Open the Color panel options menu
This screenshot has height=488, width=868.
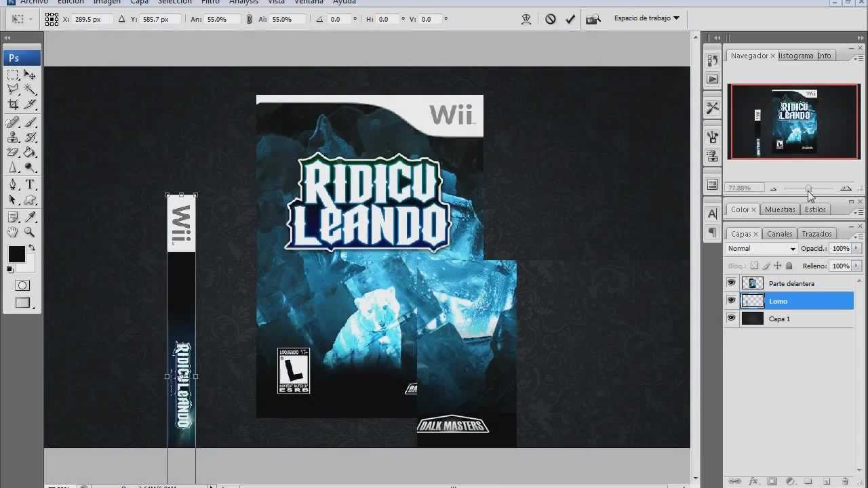[859, 212]
